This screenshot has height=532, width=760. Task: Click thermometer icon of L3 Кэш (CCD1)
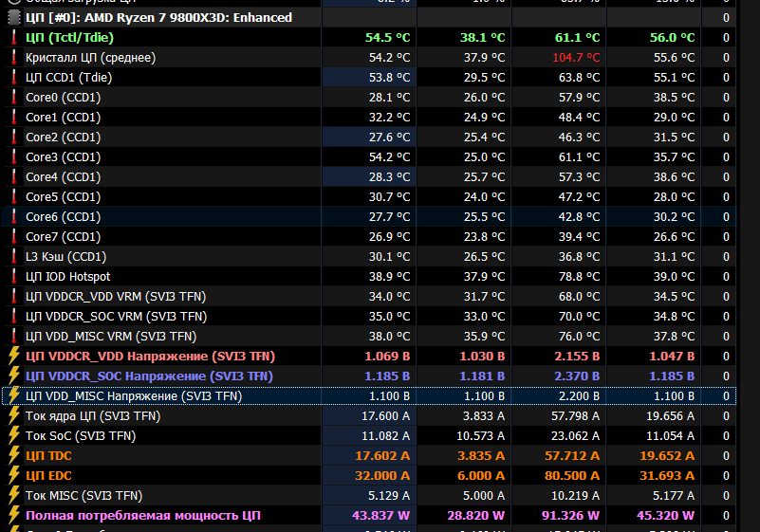(14, 256)
